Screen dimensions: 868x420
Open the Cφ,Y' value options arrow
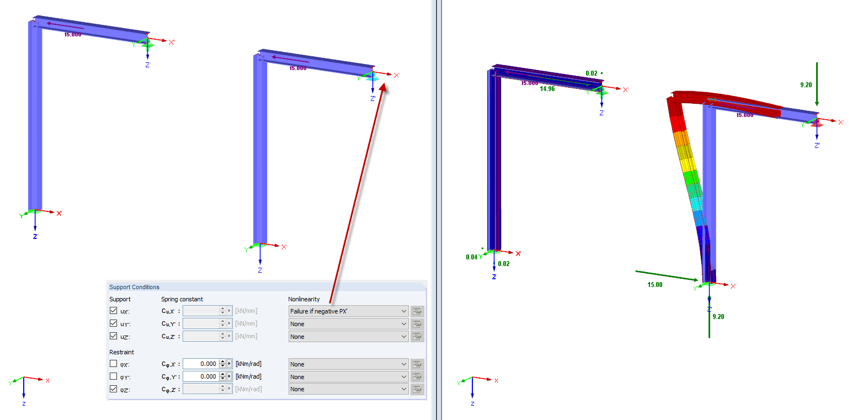click(230, 376)
